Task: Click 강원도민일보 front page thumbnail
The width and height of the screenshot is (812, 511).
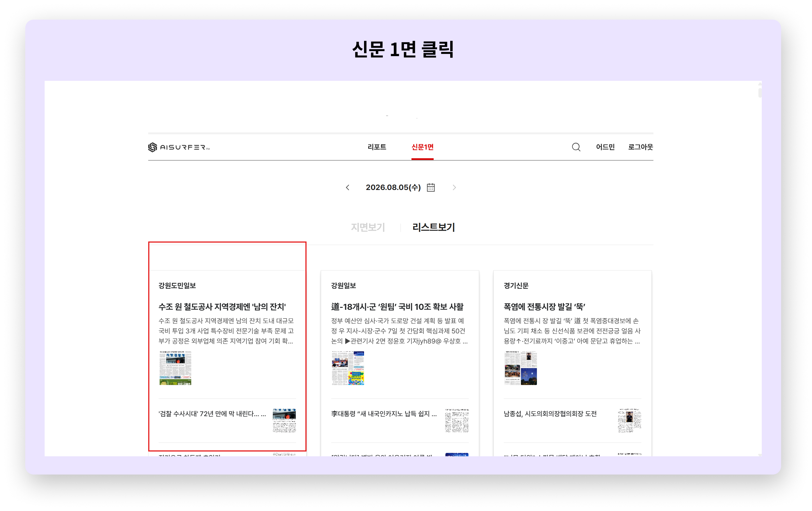Action: point(175,368)
